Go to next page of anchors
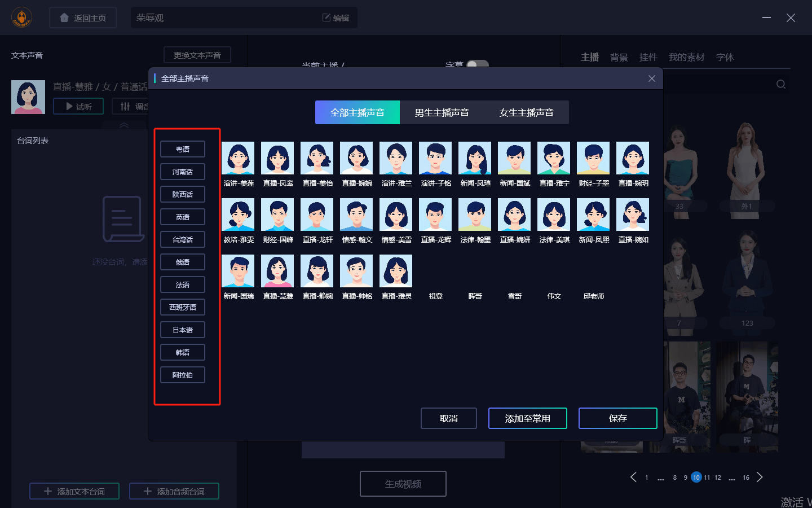 pos(760,478)
